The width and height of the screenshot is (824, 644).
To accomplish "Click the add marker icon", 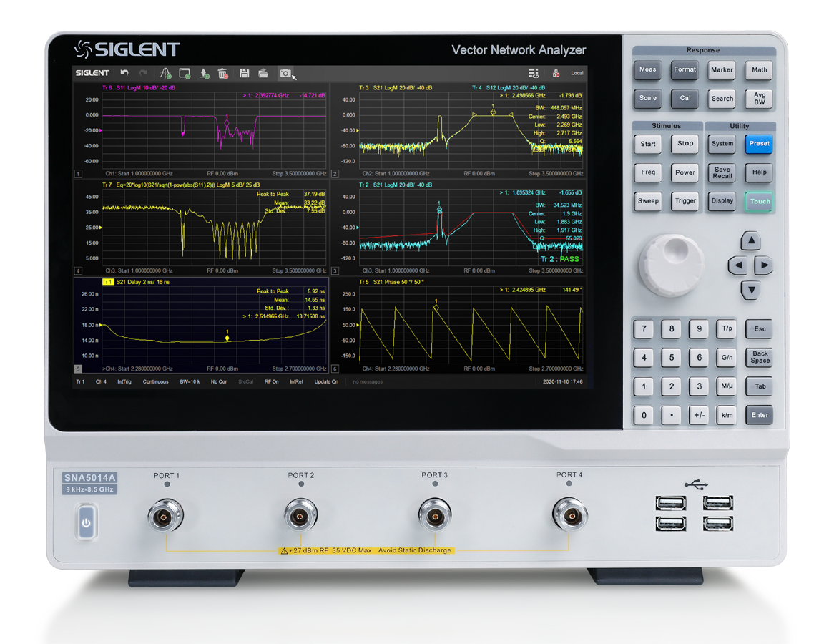I will coord(204,73).
